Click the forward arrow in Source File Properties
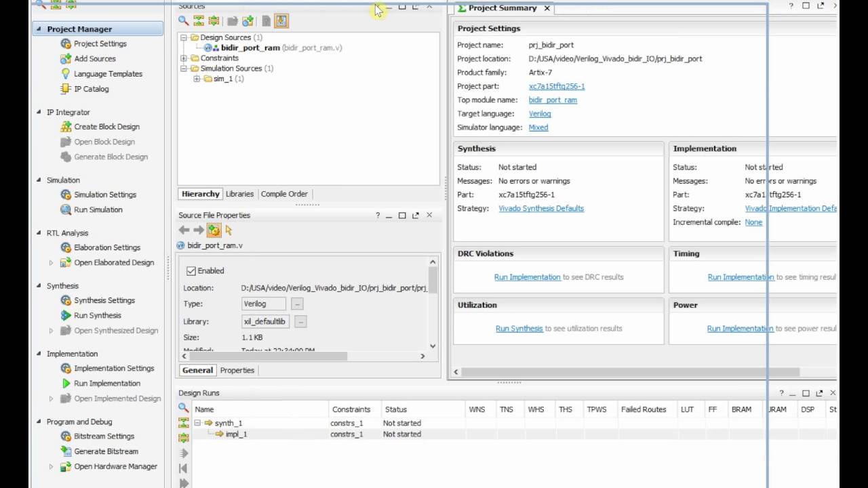Viewport: 868px width, 488px height. point(199,230)
